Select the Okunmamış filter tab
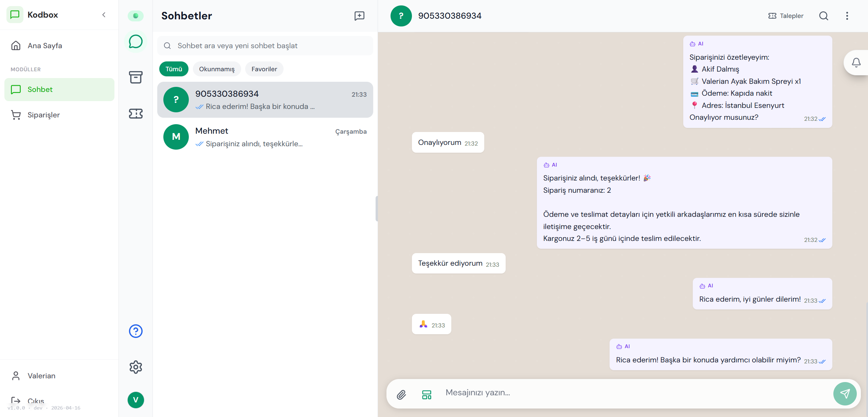 [x=217, y=69]
